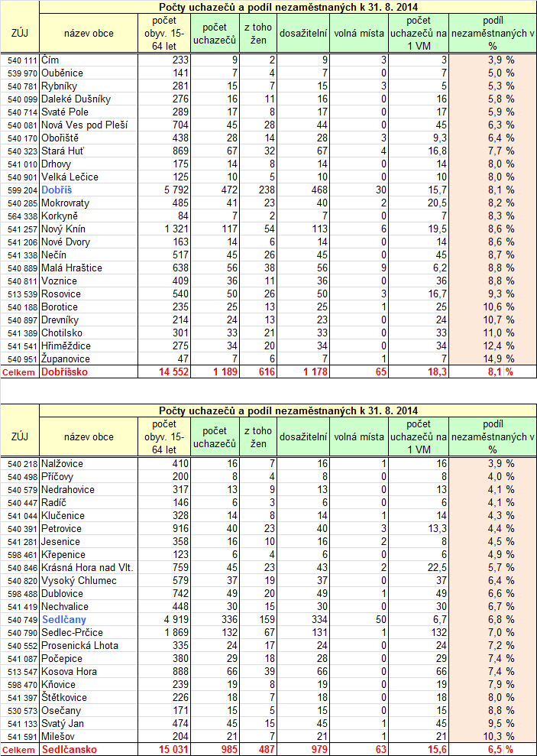Click the Obořiště name cell
This screenshot has height=756, width=537.
tap(89, 138)
